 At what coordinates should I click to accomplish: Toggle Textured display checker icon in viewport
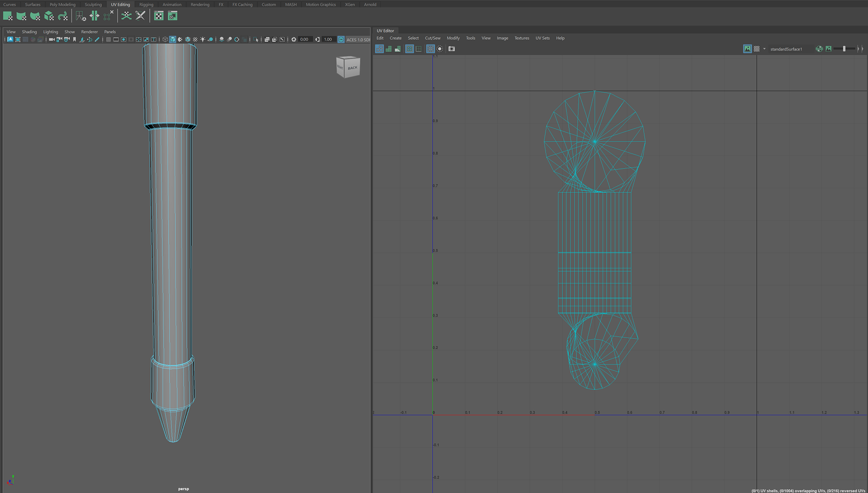(195, 39)
